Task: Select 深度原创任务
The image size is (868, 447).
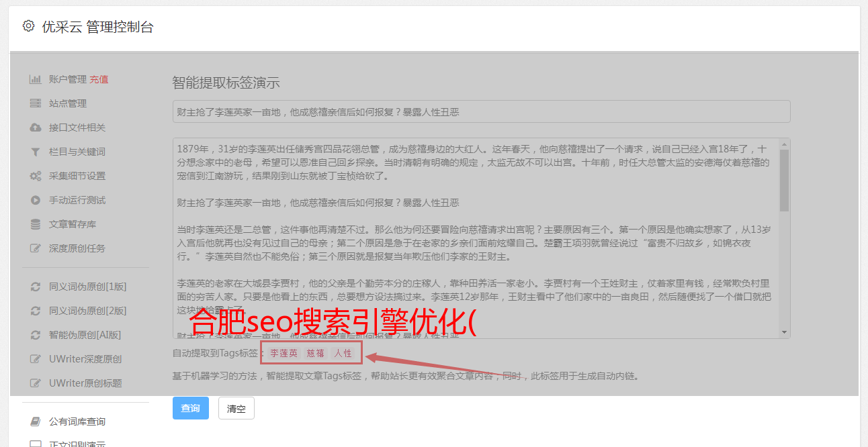Action: (x=77, y=248)
